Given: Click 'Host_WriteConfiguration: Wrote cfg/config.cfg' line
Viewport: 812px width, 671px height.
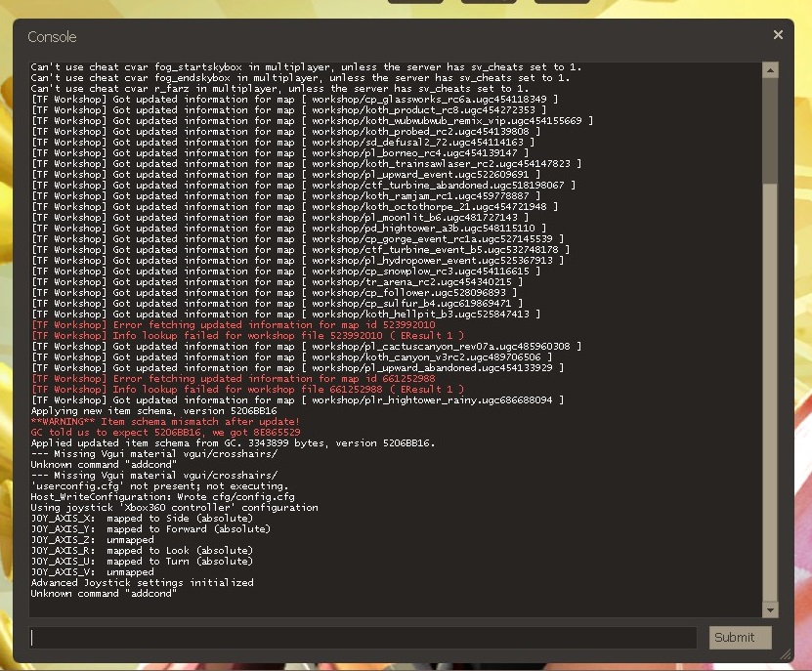Looking at the screenshot, I should coord(162,497).
